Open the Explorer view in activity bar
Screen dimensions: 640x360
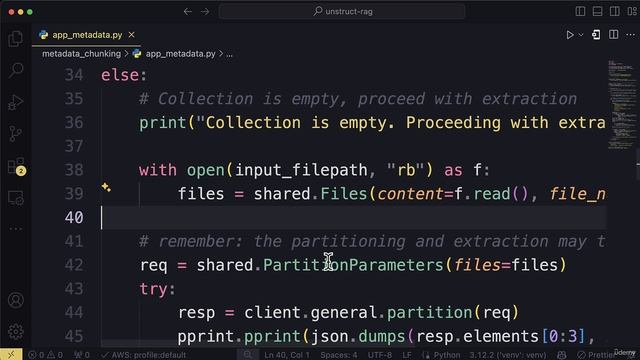[x=16, y=39]
